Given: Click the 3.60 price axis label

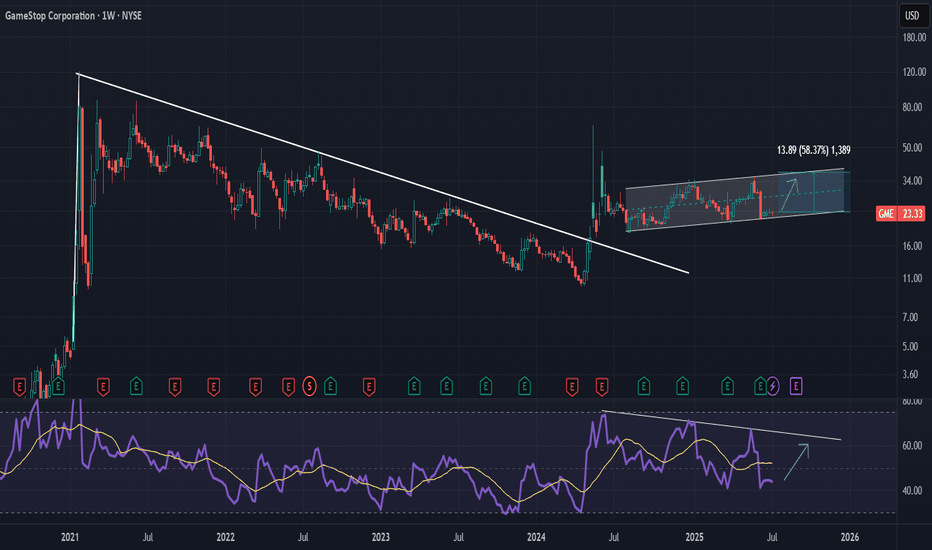Looking at the screenshot, I should coord(911,374).
